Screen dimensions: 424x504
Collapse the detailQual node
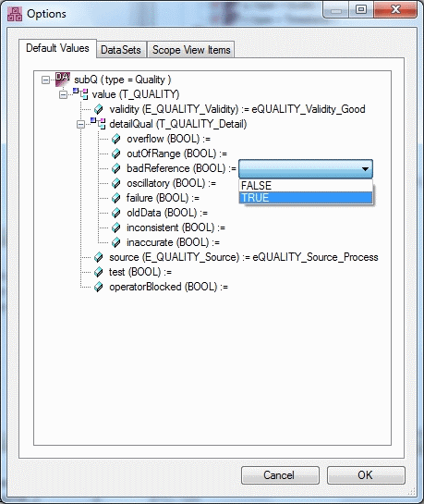coord(81,124)
